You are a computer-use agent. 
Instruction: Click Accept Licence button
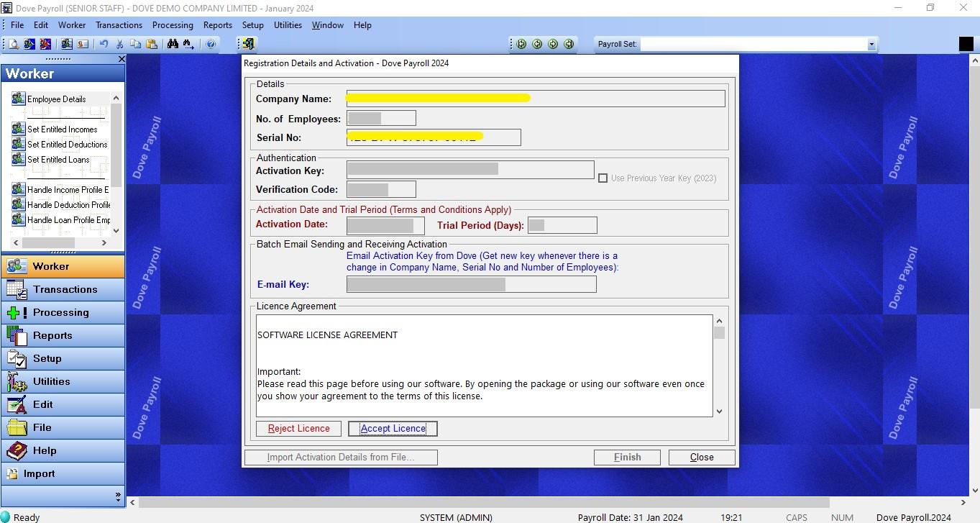pyautogui.click(x=393, y=428)
